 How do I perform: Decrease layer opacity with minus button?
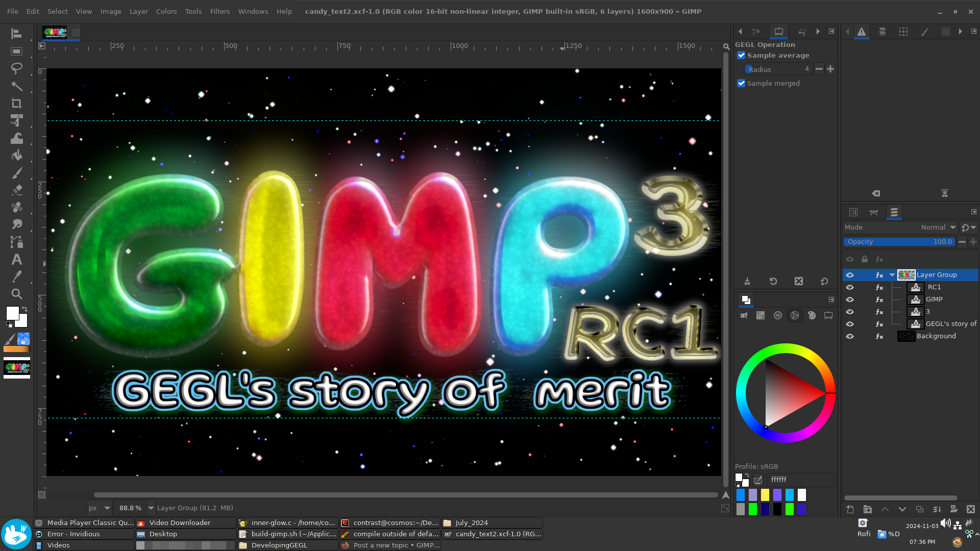pyautogui.click(x=962, y=242)
